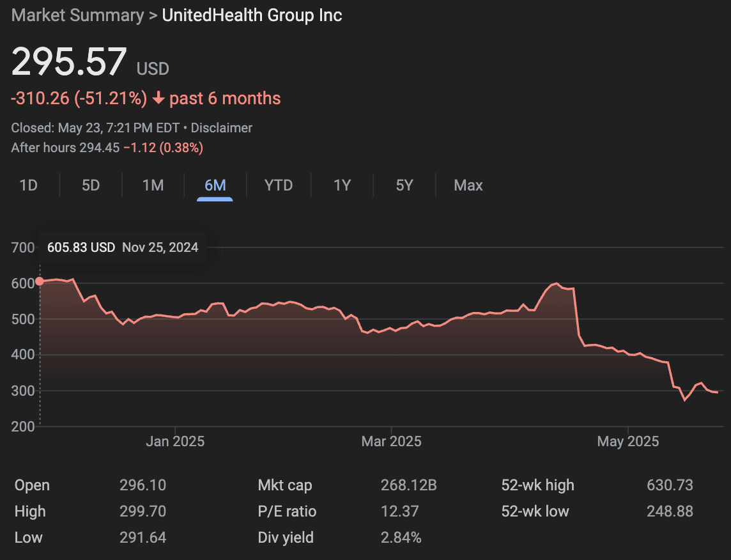Image resolution: width=731 pixels, height=560 pixels.
Task: Click the Div yield label
Action: click(286, 538)
